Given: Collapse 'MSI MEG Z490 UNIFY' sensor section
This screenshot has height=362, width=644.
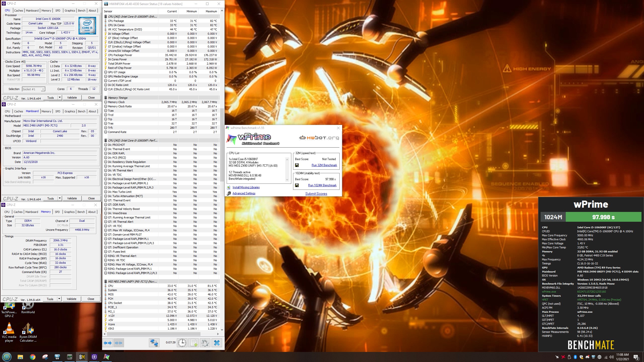Looking at the screenshot, I should point(106,282).
